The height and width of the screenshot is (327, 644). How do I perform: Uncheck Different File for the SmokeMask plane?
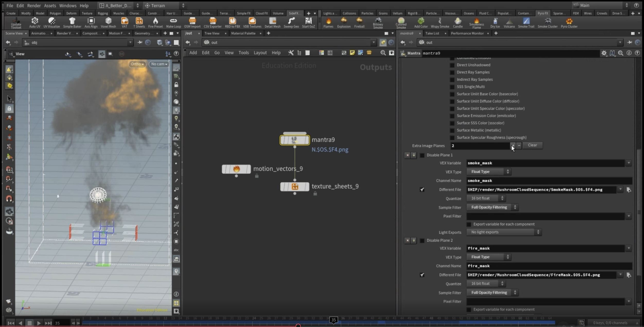[x=422, y=189]
